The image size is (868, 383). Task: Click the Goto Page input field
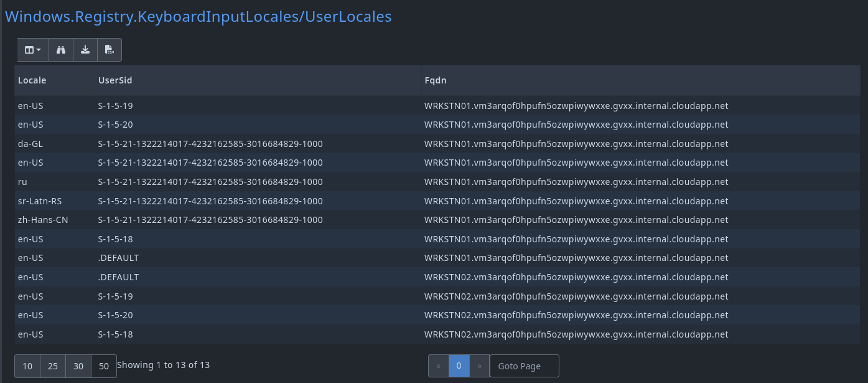point(525,366)
